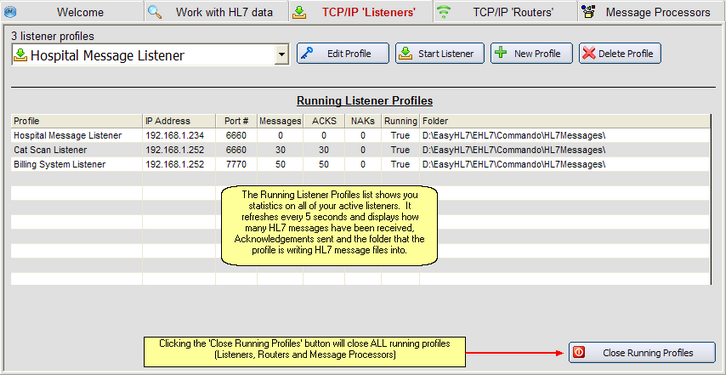Click the Messages value 30 for Cat Scan
Image resolution: width=726 pixels, height=375 pixels.
click(x=280, y=150)
